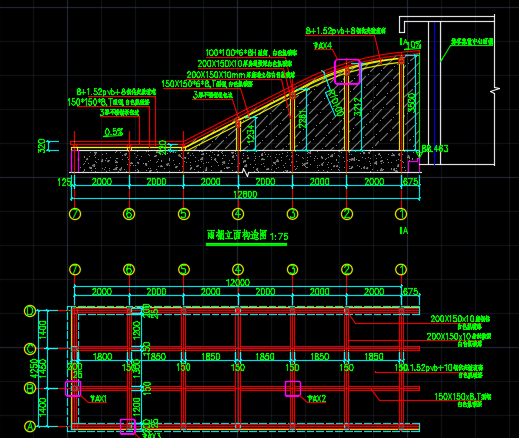Click grid bubble A in plan view
The width and height of the screenshot is (519, 438).
30,426
